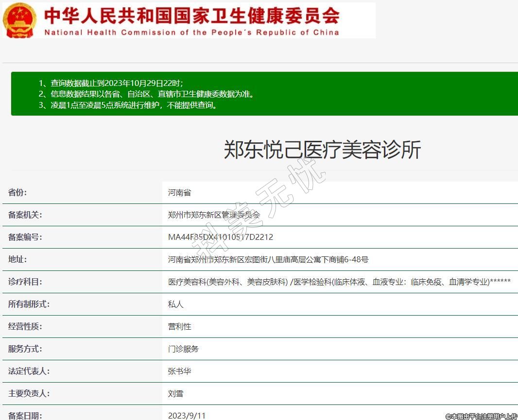
Task: Select the third notice about system maintenance hours
Action: [x=128, y=105]
